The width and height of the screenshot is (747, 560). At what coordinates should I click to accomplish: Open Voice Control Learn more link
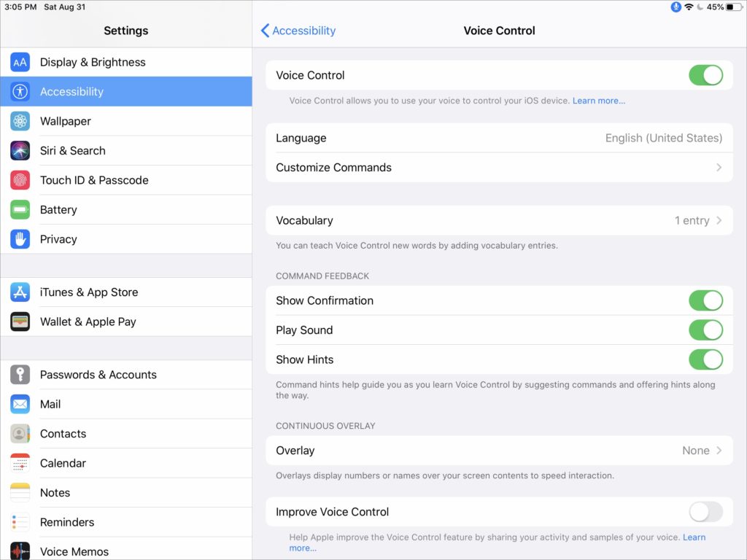point(598,101)
